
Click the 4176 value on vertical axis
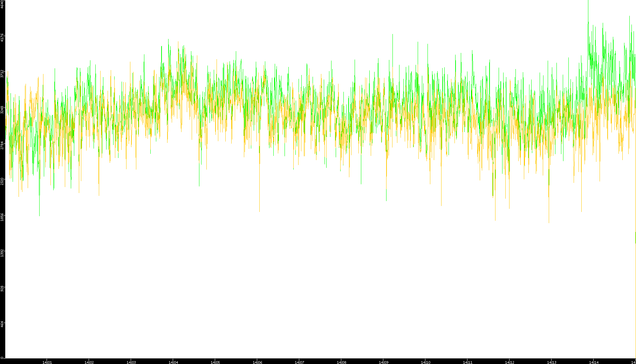[x=2, y=37]
